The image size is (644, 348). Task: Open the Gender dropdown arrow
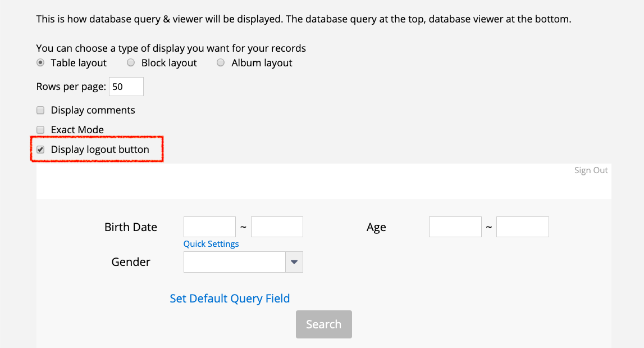tap(294, 262)
